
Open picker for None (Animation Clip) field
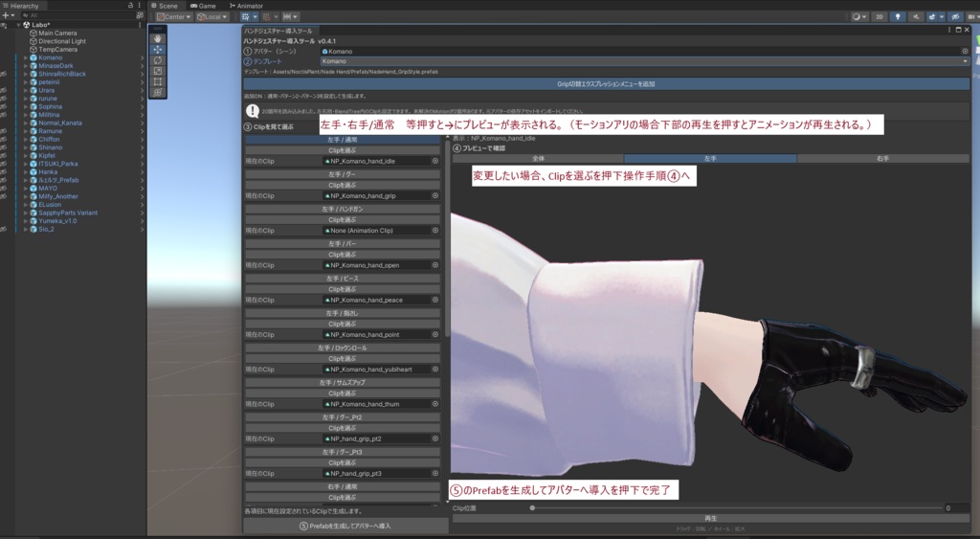[435, 230]
